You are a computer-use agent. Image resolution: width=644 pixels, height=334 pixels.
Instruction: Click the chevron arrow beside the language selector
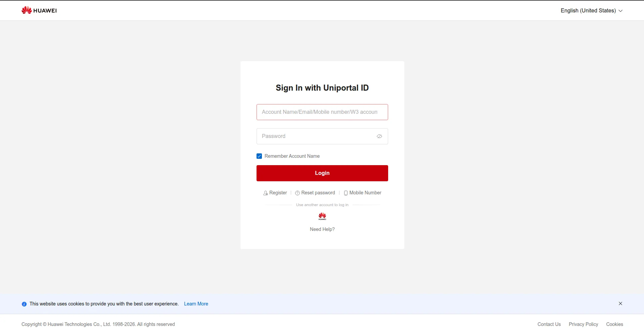point(620,11)
